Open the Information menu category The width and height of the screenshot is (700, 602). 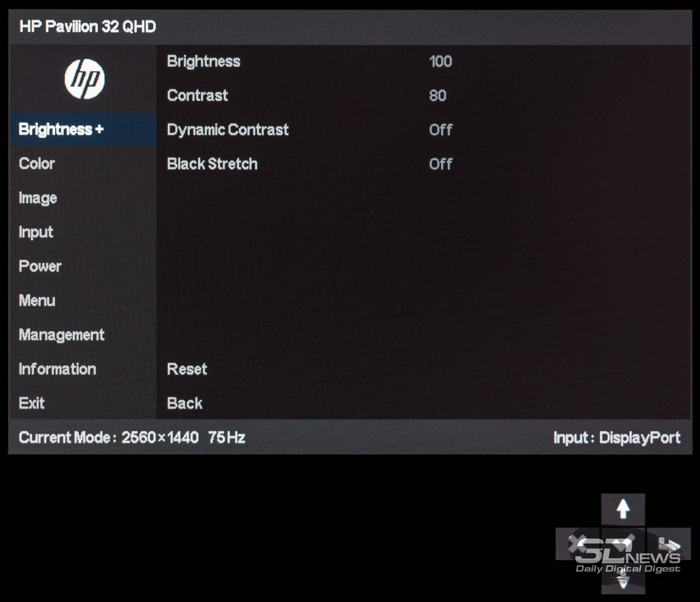tap(83, 369)
